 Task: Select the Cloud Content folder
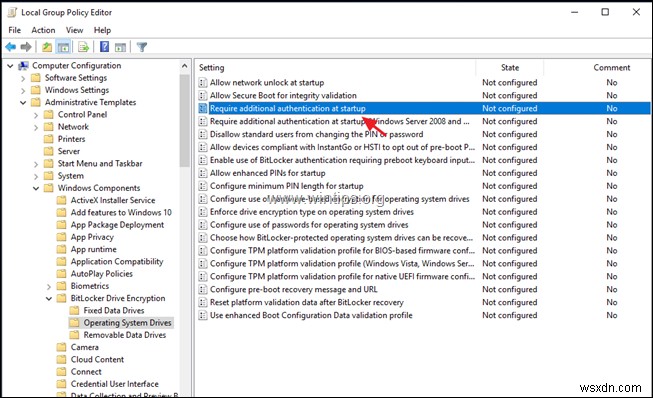tap(97, 359)
